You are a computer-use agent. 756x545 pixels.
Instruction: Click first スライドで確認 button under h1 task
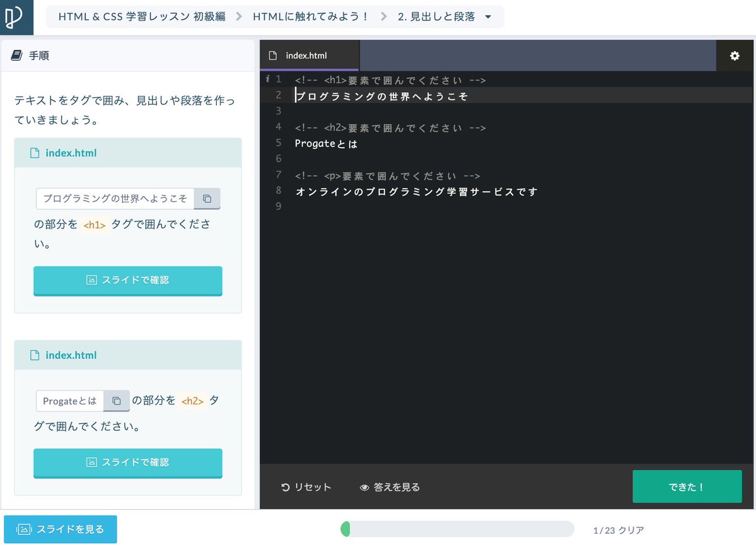(128, 280)
